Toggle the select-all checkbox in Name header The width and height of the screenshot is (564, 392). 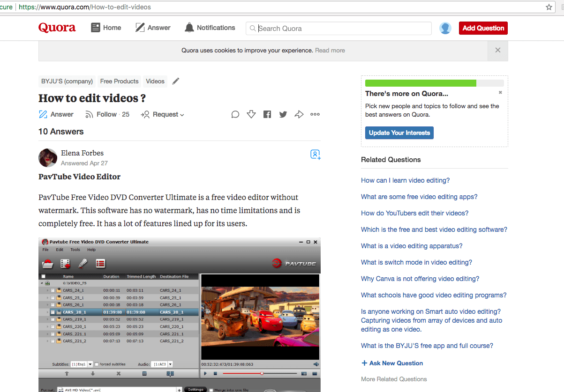(x=44, y=276)
